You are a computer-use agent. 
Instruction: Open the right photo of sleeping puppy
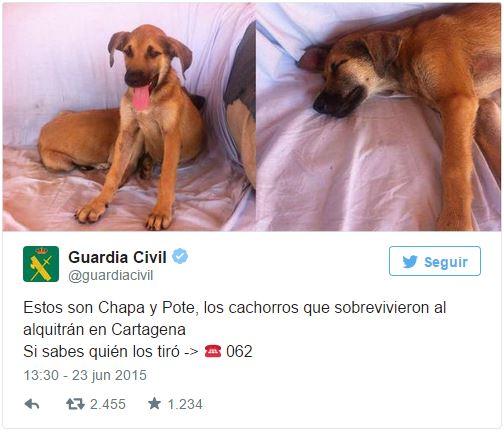[x=378, y=117]
